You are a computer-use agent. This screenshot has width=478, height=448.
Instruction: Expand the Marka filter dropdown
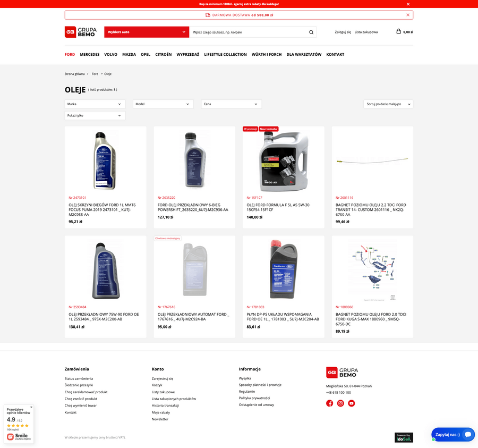(x=95, y=104)
